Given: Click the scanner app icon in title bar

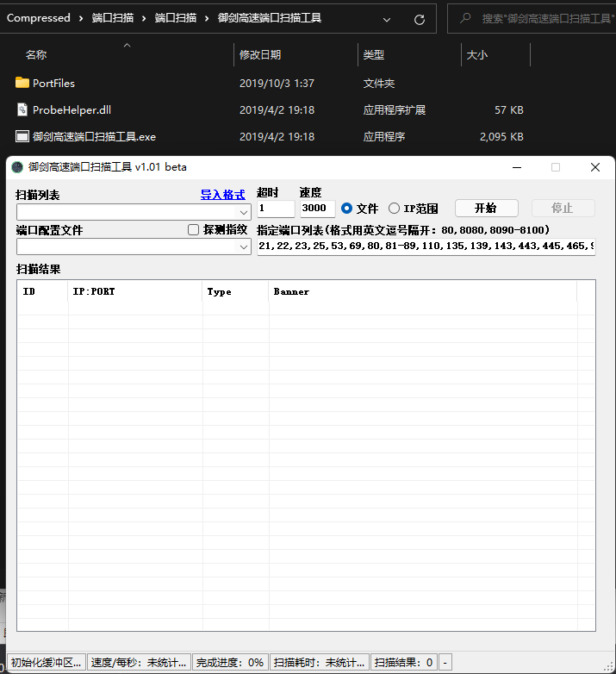Looking at the screenshot, I should pos(17,167).
